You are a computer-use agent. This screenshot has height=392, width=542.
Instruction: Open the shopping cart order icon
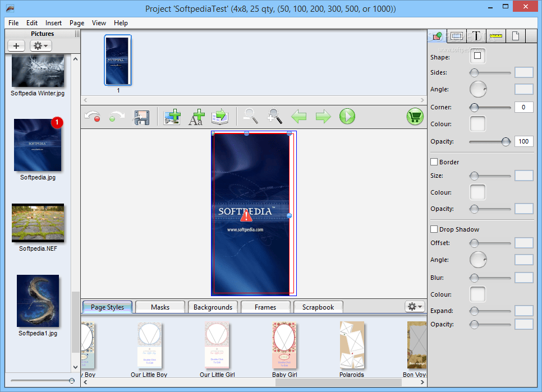[x=415, y=117]
